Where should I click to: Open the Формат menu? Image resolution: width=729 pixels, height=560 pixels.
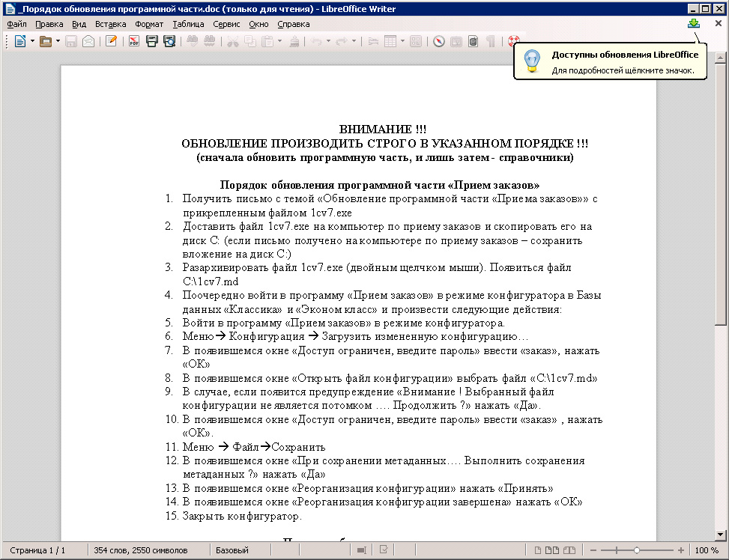pos(148,23)
